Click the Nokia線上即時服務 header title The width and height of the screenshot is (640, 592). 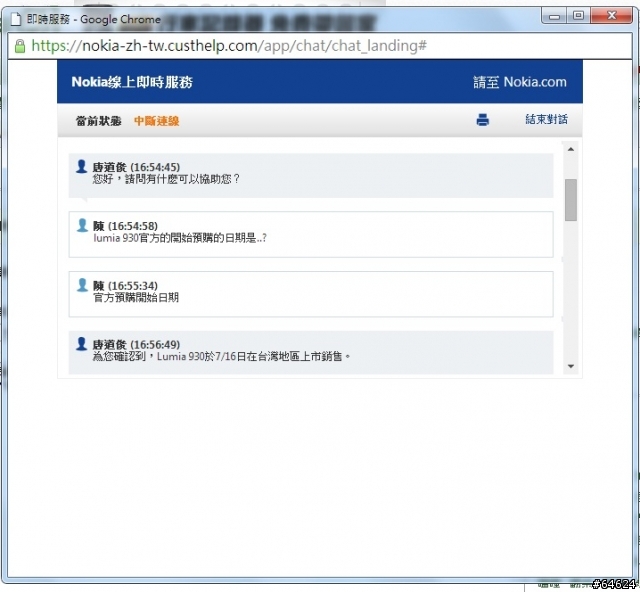(x=132, y=82)
